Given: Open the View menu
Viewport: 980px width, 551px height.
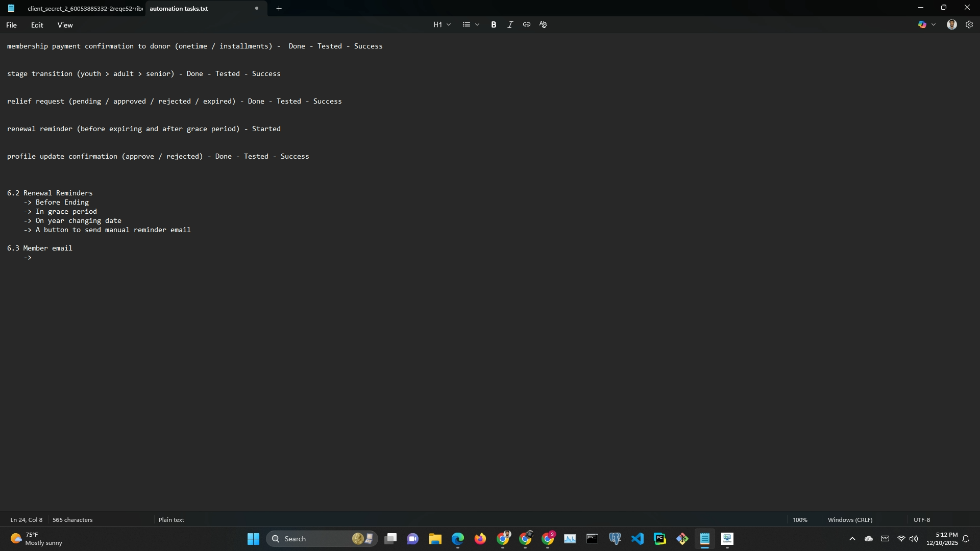Looking at the screenshot, I should (65, 25).
